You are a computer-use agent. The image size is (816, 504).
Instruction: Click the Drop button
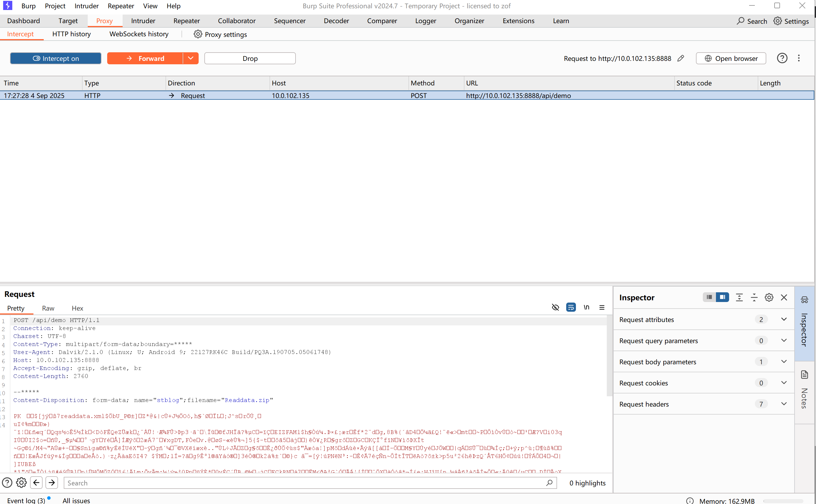coord(250,58)
